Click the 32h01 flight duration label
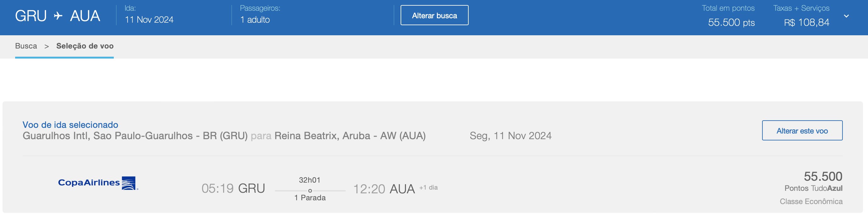This screenshot has width=868, height=216. pos(309,180)
